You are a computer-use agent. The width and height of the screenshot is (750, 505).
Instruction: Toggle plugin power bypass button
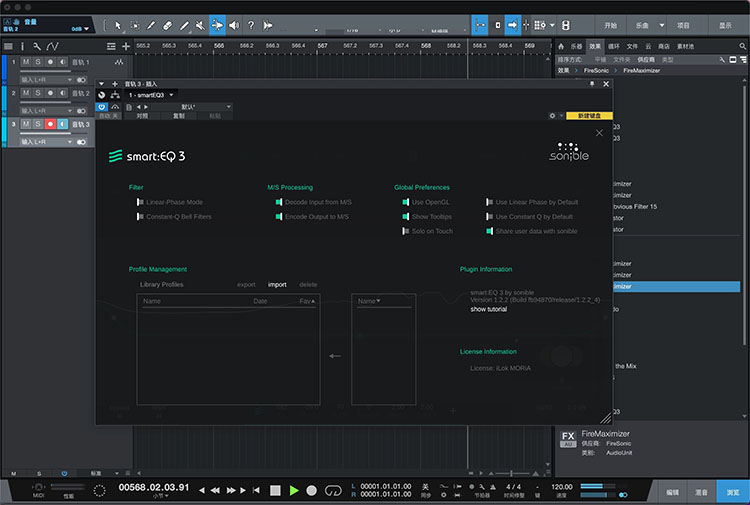(101, 107)
